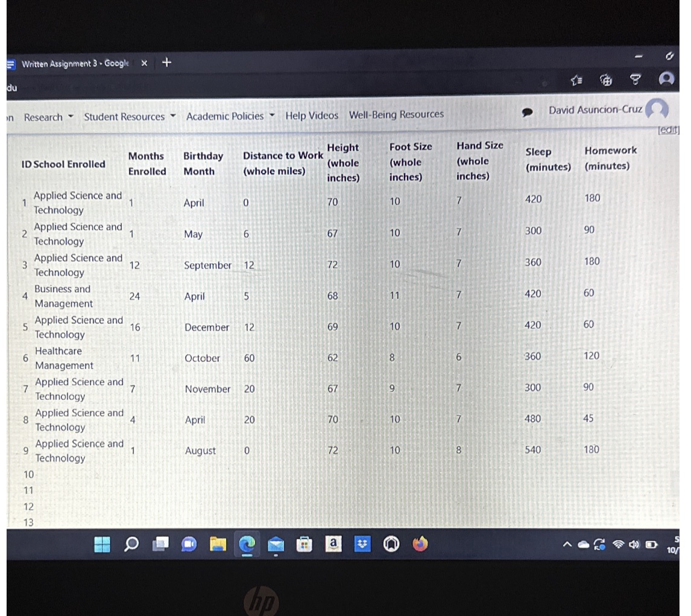The image size is (691, 616).
Task: Click the Mail icon in the taskbar
Action: click(x=276, y=544)
